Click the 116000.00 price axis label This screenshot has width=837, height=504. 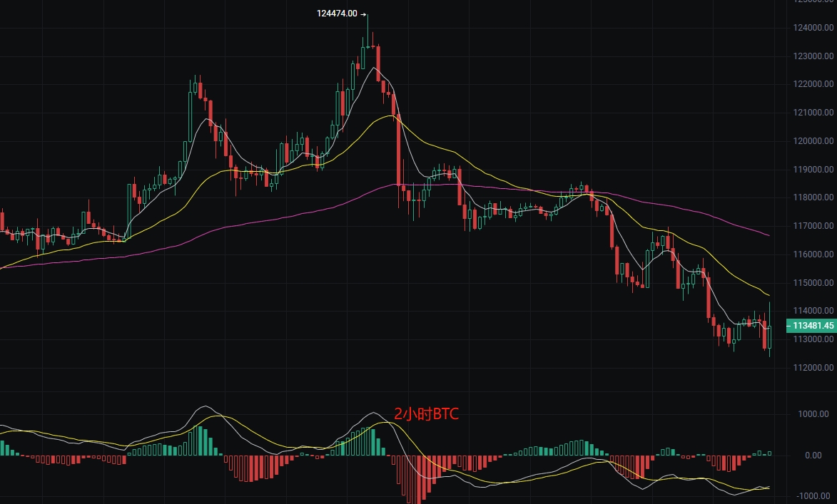(x=813, y=254)
